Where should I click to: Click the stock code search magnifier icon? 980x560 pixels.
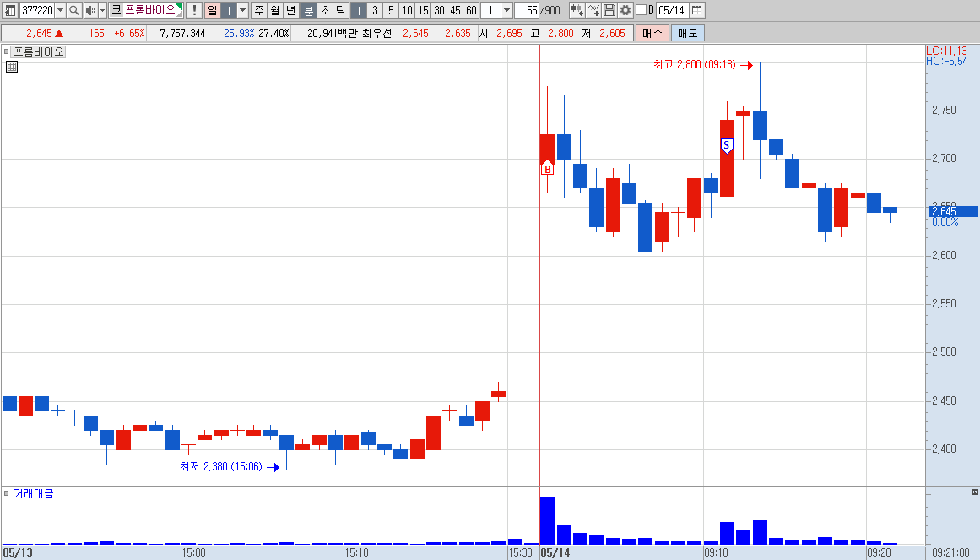tap(73, 10)
